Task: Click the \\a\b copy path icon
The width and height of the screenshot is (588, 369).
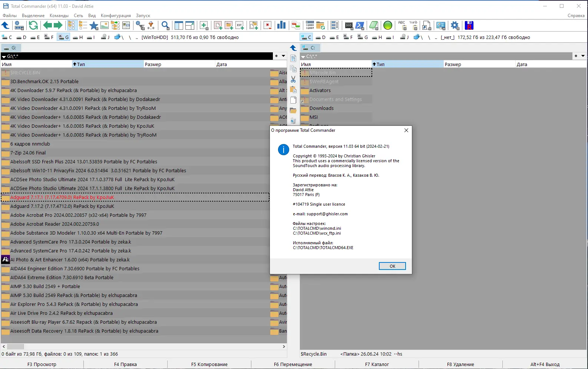Action: click(413, 25)
